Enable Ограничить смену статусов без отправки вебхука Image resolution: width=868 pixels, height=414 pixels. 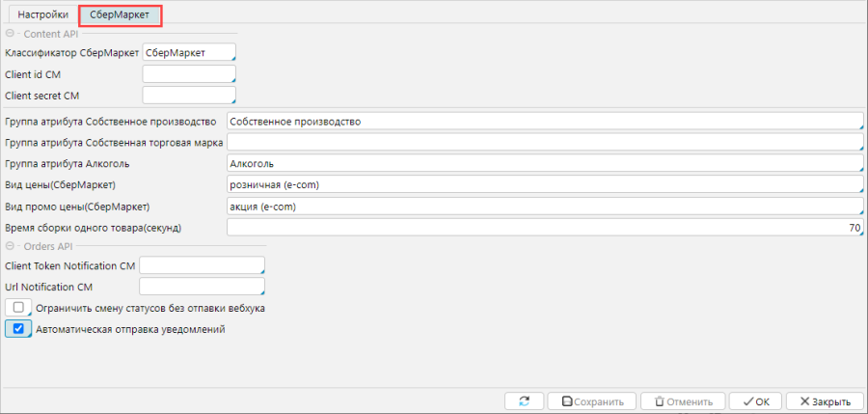(18, 308)
